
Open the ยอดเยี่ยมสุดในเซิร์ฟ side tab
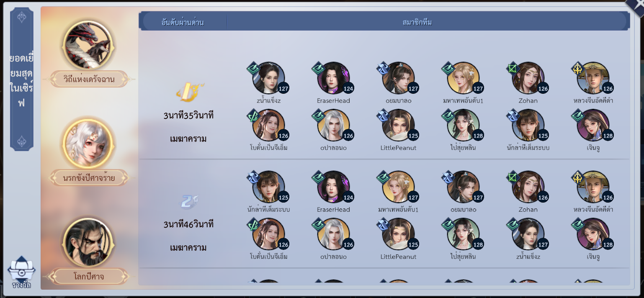pos(21,80)
